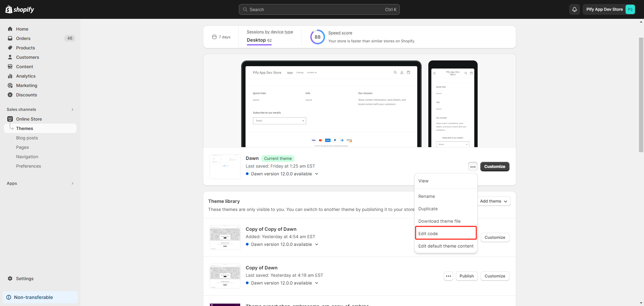The width and height of the screenshot is (644, 306).
Task: Go to Themes in the sidebar
Action: tap(40, 128)
